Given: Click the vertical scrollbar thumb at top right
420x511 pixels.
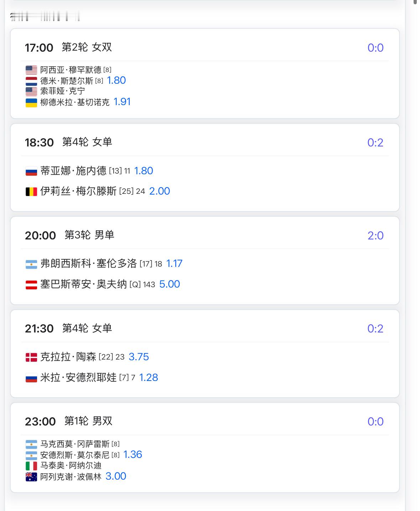Looking at the screenshot, I should click(415, 2).
